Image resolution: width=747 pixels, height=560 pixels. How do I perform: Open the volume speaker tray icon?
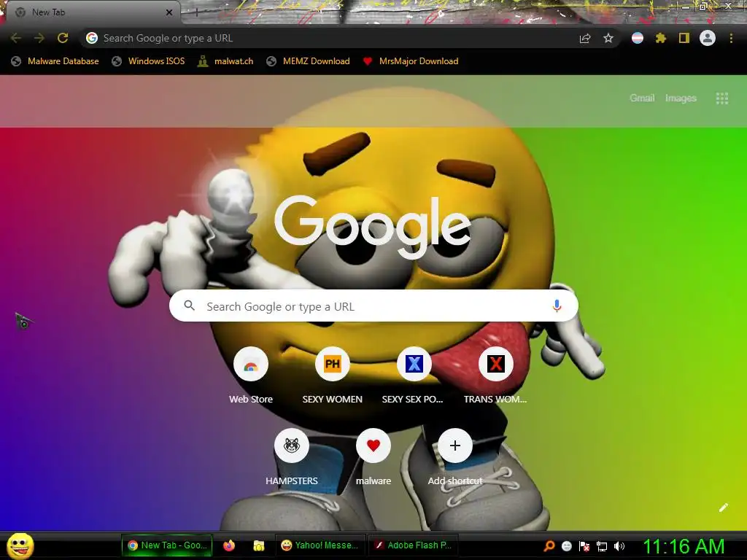pos(619,546)
